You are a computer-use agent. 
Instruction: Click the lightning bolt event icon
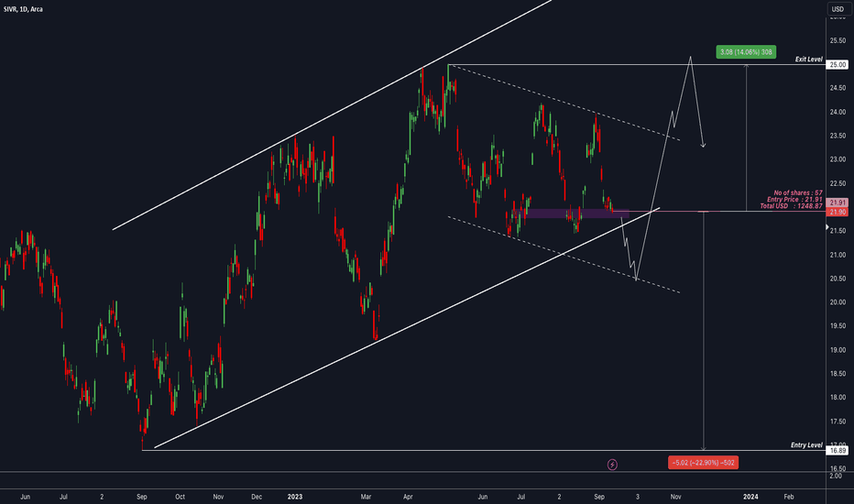612,465
